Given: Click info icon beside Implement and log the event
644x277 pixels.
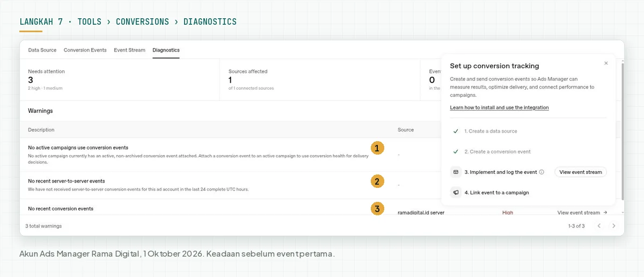Looking at the screenshot, I should (x=541, y=172).
